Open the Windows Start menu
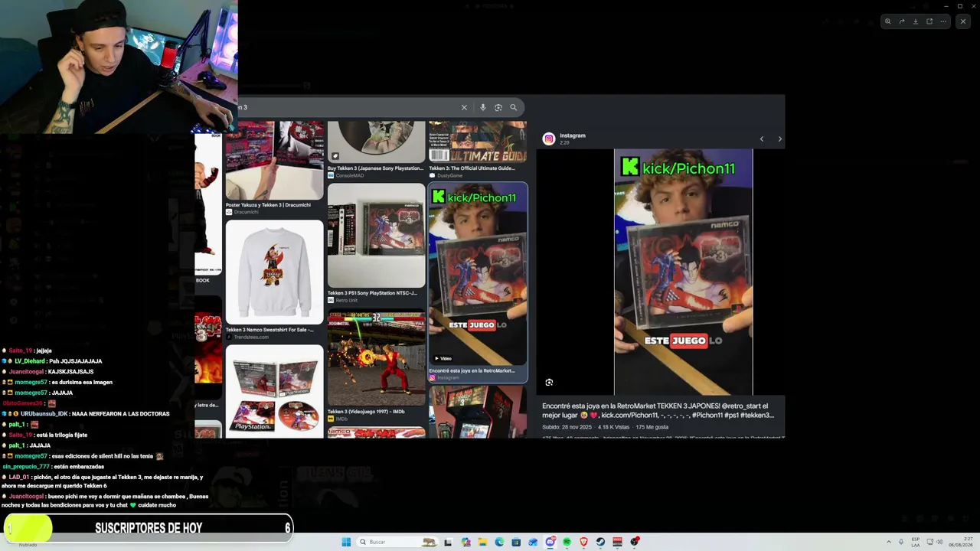This screenshot has height=551, width=980. pyautogui.click(x=346, y=542)
